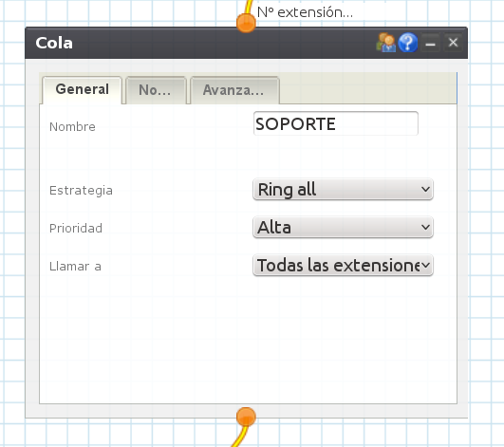Viewport: 504px width, 447px height.
Task: Click the "Llamar a" label text
Action: point(75,266)
